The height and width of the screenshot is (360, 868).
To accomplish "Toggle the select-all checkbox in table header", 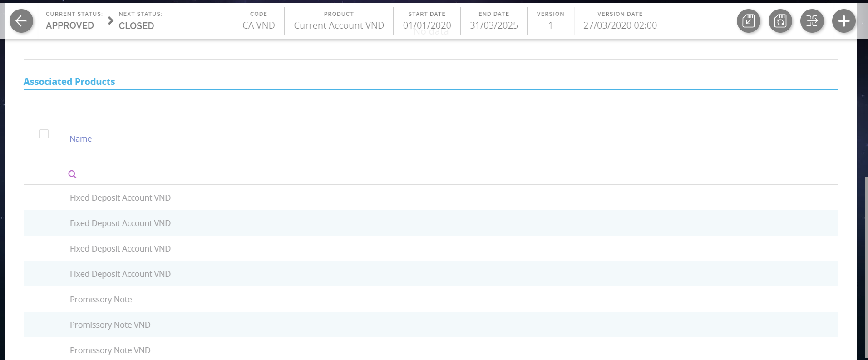I will (44, 134).
